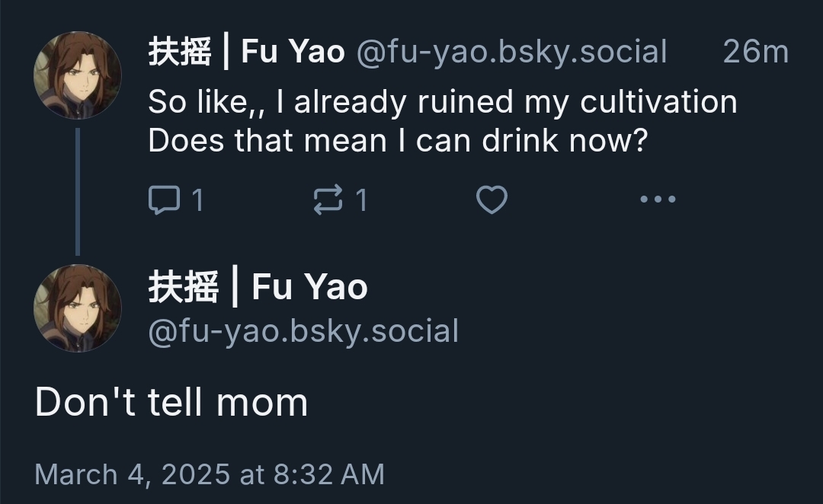Repost the parent post via arrows icon
The width and height of the screenshot is (823, 504).
(328, 200)
